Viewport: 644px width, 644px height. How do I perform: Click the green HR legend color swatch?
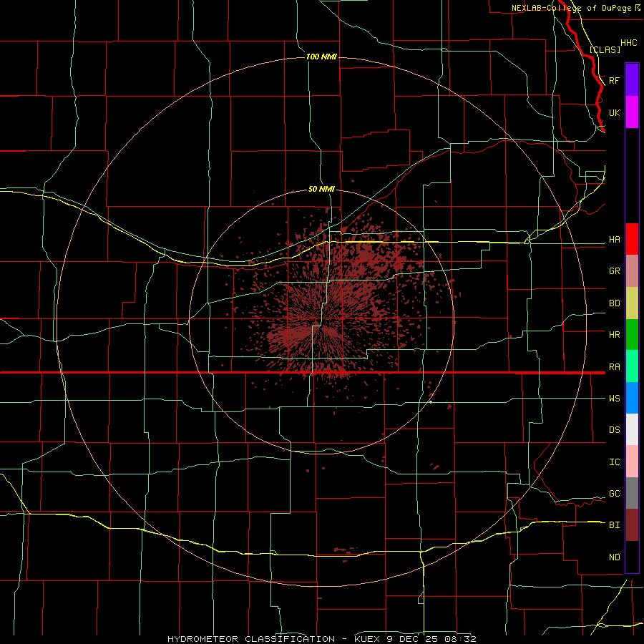click(x=632, y=335)
